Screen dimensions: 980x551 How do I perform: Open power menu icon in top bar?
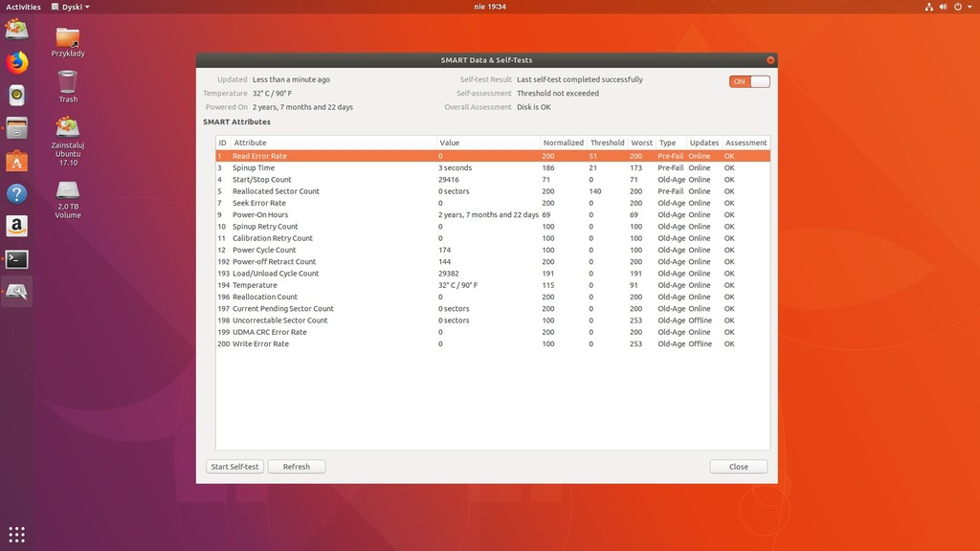point(957,7)
